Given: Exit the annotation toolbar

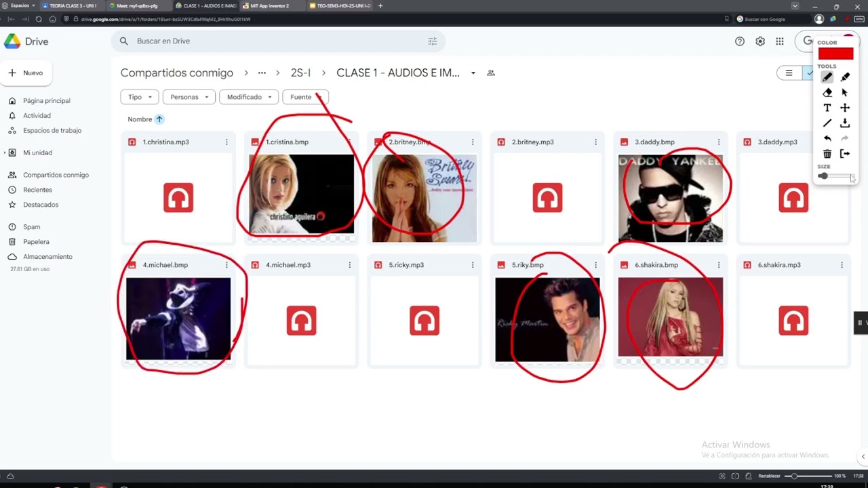Looking at the screenshot, I should [845, 154].
